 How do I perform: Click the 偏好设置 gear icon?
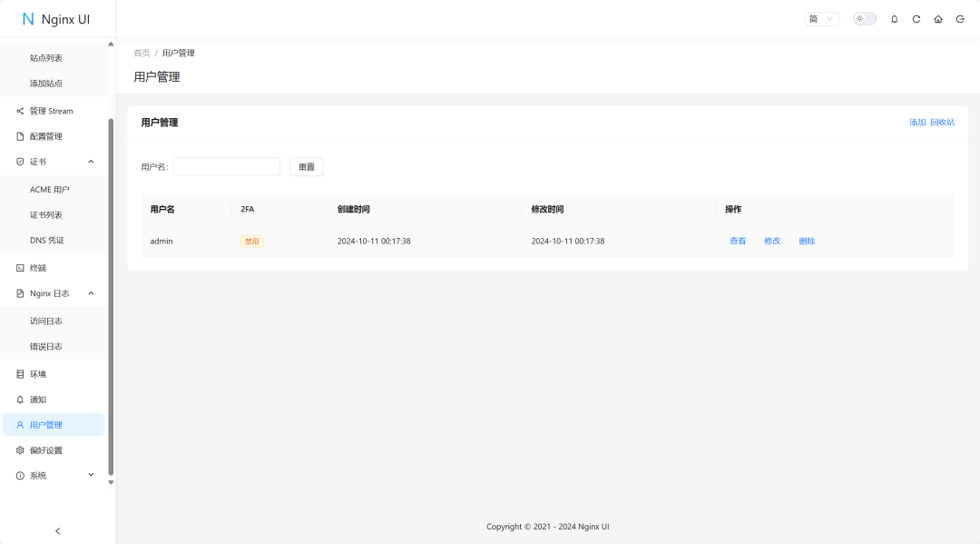[20, 450]
